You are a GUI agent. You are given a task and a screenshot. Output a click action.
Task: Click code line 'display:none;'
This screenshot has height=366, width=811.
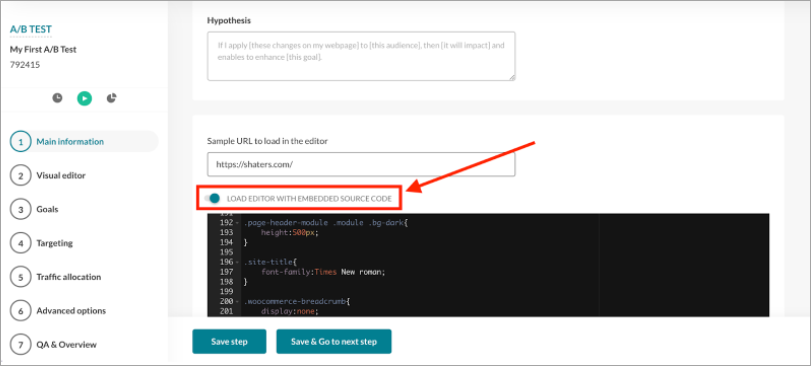290,311
